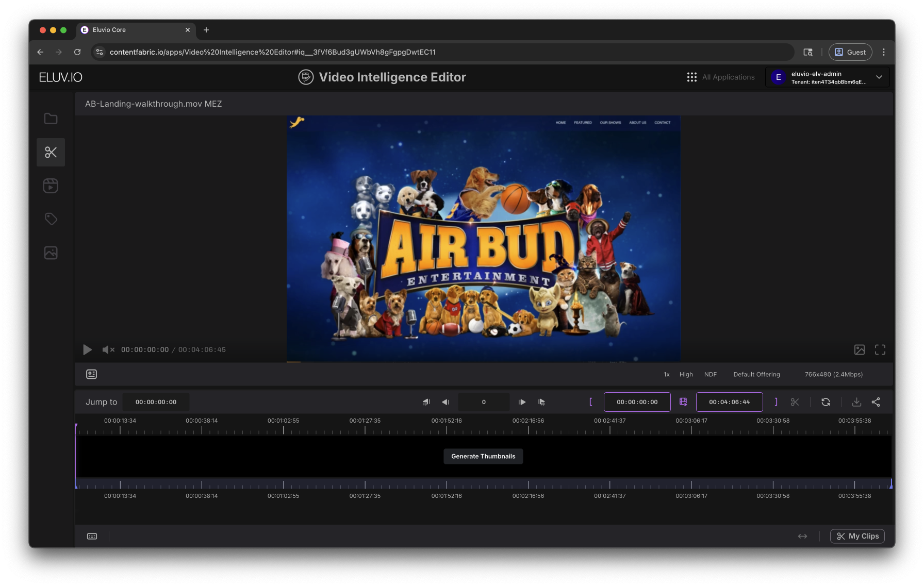Click the Generate Thumbnails button
Screen dimensions: 924x586
[x=483, y=456]
